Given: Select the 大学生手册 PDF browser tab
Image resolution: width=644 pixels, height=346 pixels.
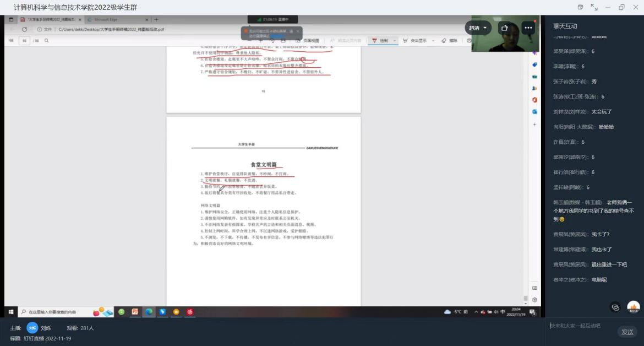Looking at the screenshot, I should (51, 20).
